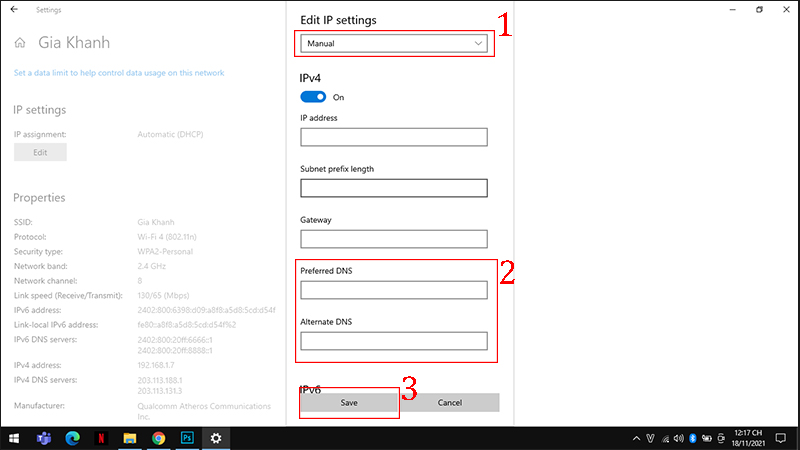
Task: Turn off the IPv4 toggle
Action: (313, 97)
